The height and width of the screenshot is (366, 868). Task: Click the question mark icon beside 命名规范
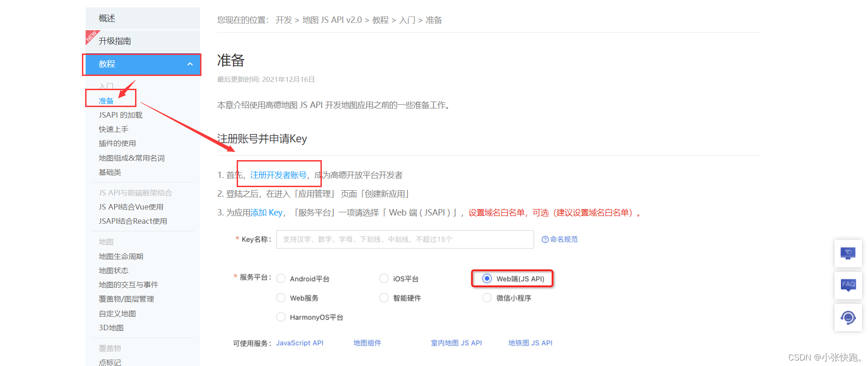(x=545, y=239)
